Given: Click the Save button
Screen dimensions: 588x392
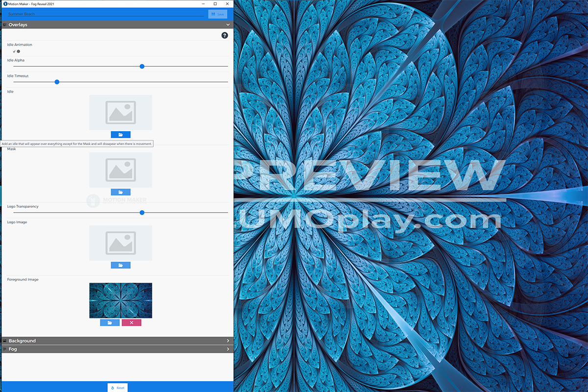Looking at the screenshot, I should pyautogui.click(x=218, y=14).
